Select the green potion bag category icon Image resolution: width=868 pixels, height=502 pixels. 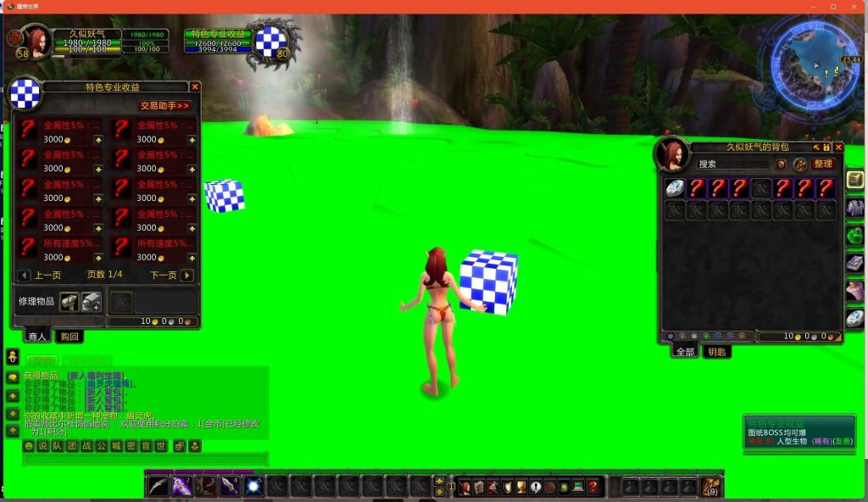pos(855,234)
